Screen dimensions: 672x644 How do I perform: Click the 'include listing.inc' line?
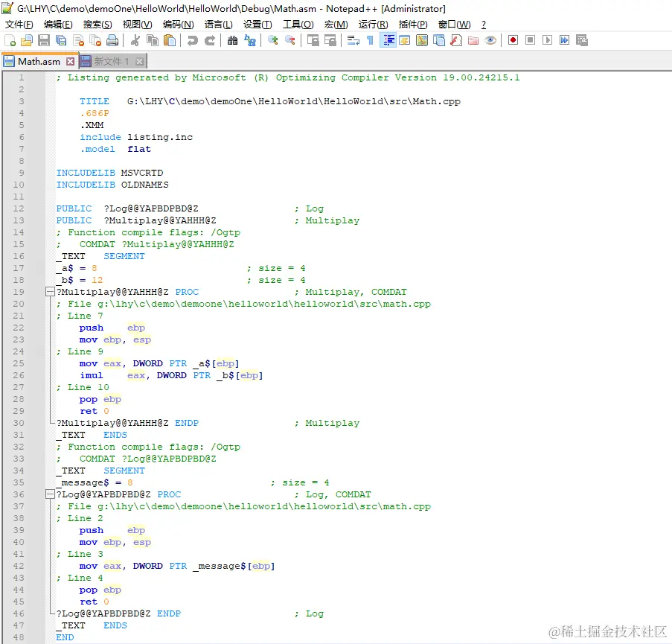point(136,137)
